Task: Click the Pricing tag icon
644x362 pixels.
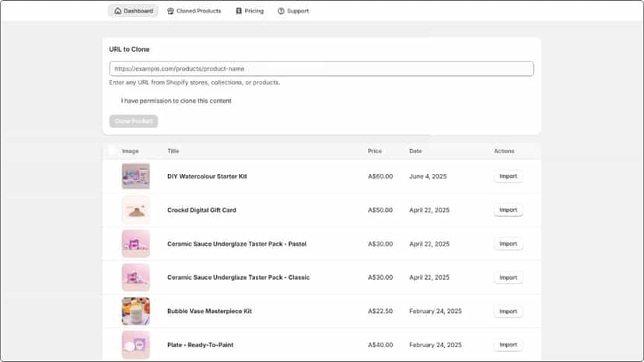Action: [x=239, y=11]
